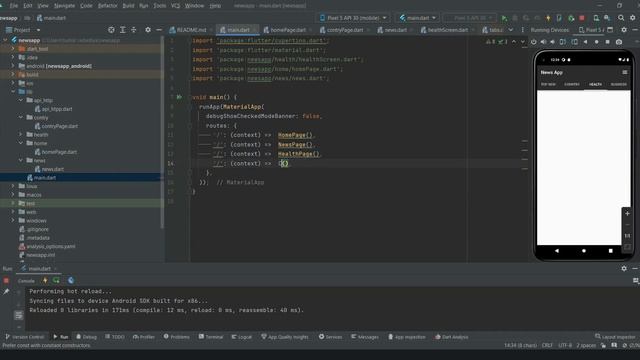The image size is (640, 360).
Task: Expand the health folder
Action: 21,134
